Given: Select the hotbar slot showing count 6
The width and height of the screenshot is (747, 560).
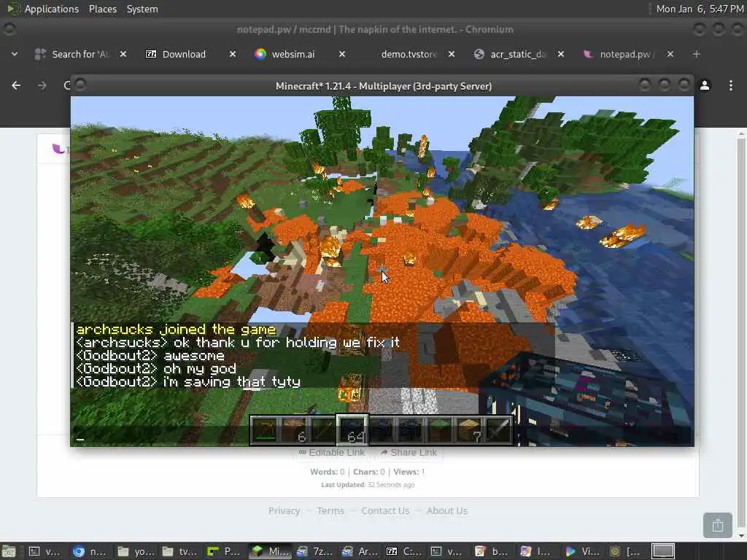Looking at the screenshot, I should pyautogui.click(x=294, y=430).
